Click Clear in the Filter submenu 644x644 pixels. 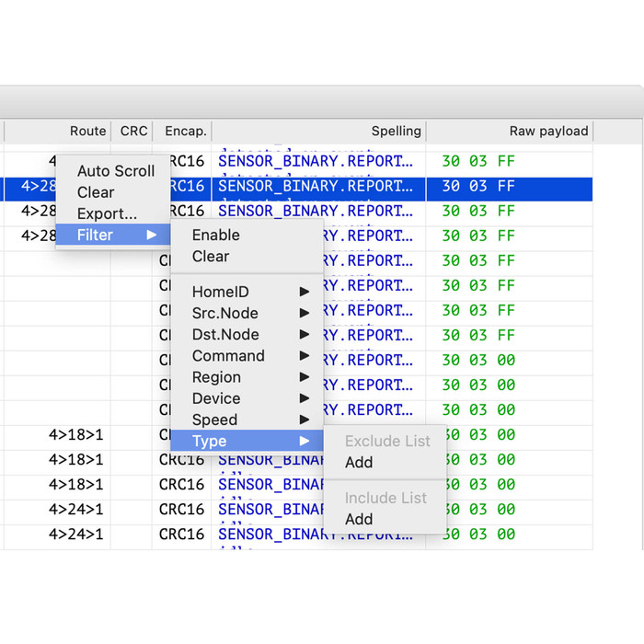coord(211,257)
